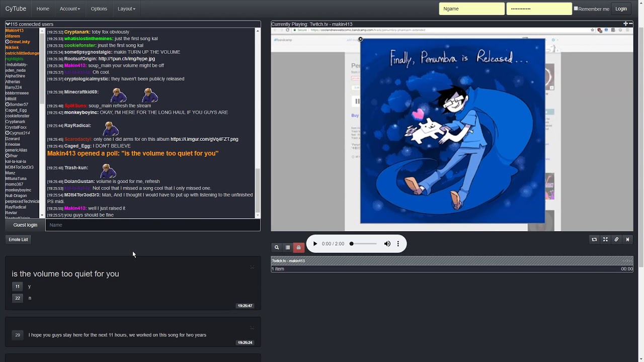This screenshot has height=362, width=644.
Task: Click the '1 item' playlist count text
Action: pos(278,269)
